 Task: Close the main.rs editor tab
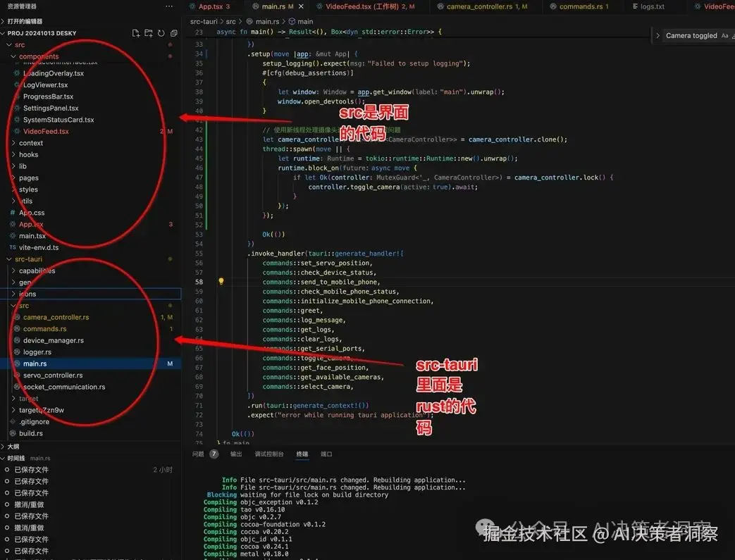(301, 6)
